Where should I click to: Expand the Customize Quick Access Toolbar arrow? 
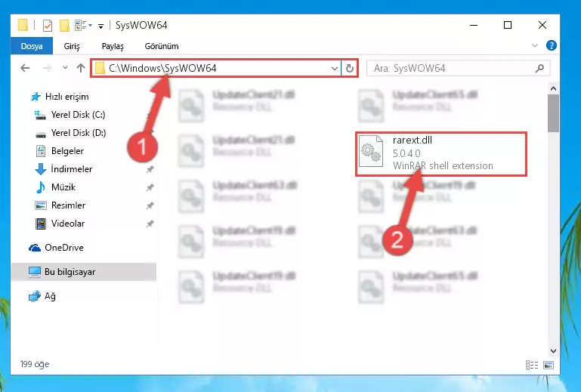100,26
